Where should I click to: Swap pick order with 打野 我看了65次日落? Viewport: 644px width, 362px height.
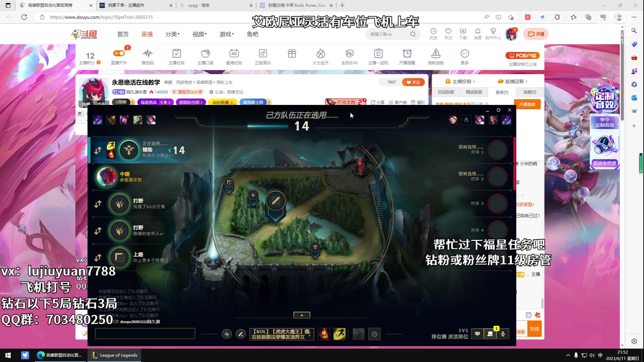click(x=98, y=204)
